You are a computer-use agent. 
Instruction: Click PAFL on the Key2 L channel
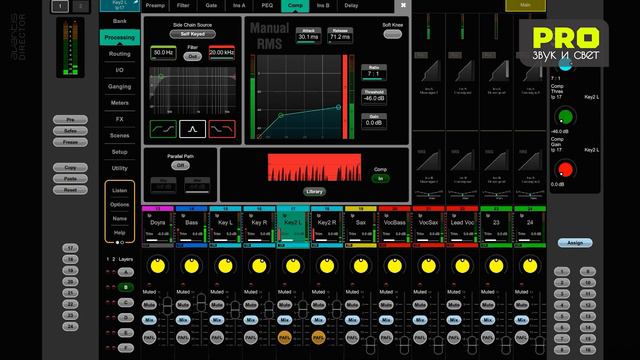tap(284, 338)
